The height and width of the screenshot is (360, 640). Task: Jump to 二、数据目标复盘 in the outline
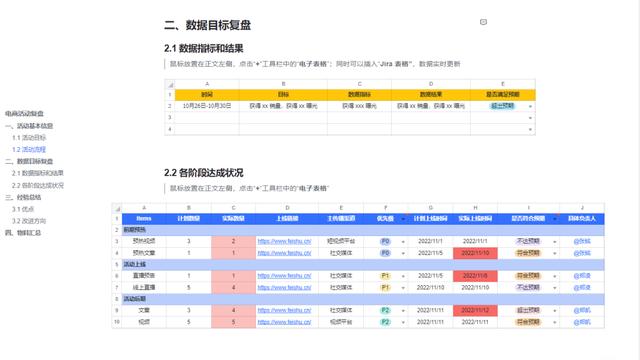(x=29, y=161)
